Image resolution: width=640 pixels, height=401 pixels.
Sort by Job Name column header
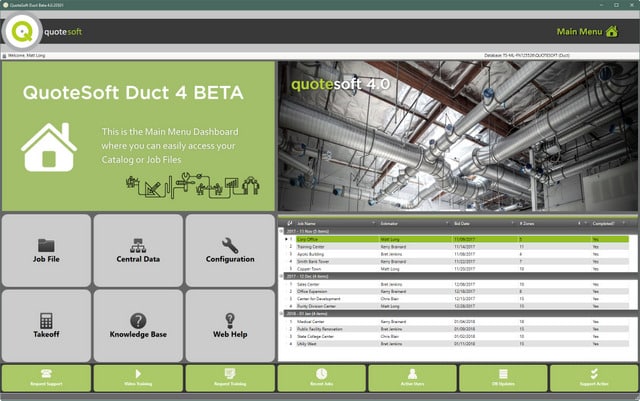306,223
